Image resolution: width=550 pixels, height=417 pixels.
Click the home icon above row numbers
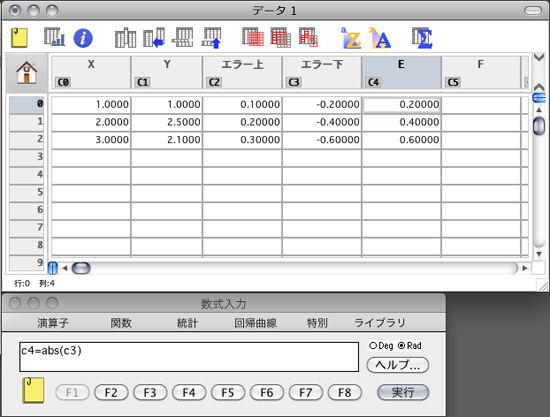click(x=26, y=73)
